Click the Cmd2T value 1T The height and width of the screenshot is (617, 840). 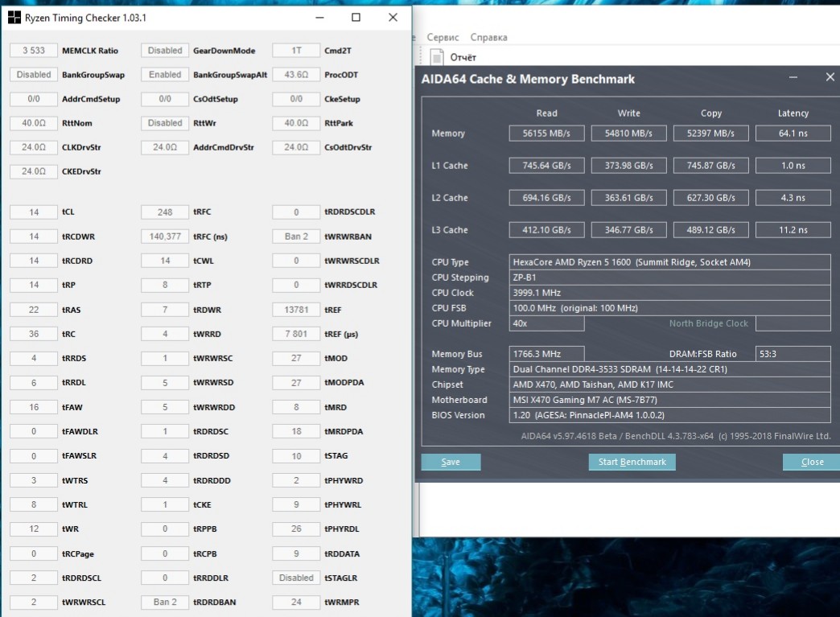click(296, 51)
